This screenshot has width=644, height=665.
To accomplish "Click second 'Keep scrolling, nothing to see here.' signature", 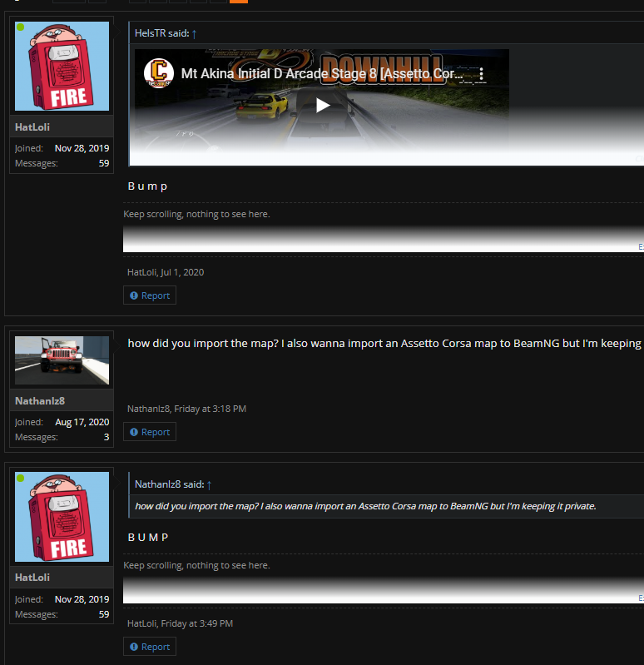I will [196, 565].
